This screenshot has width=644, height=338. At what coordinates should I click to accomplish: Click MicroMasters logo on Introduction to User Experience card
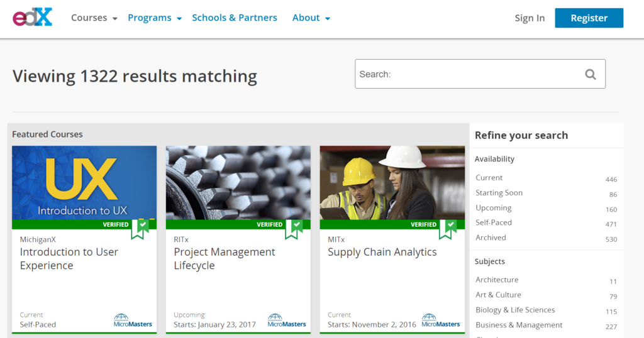point(133,320)
